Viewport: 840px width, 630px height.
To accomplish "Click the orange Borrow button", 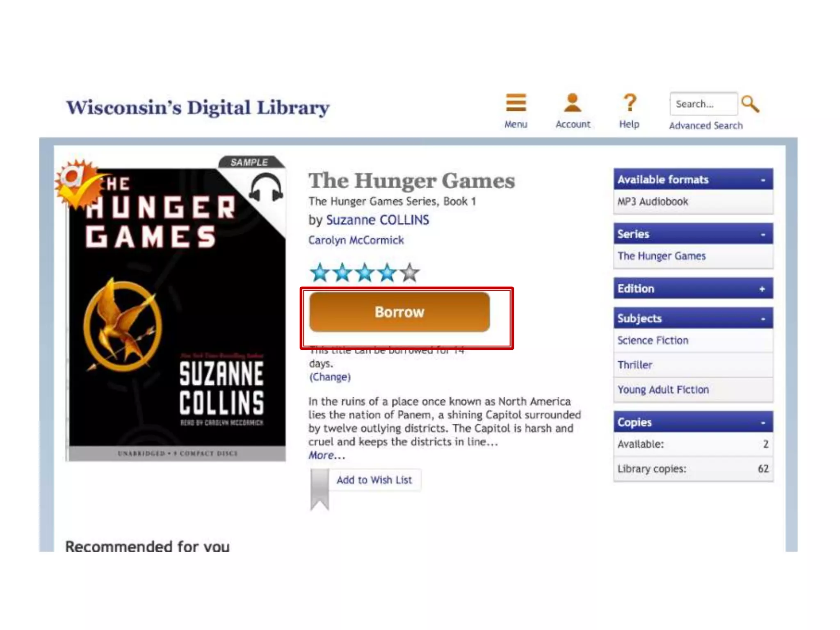I will tap(399, 312).
